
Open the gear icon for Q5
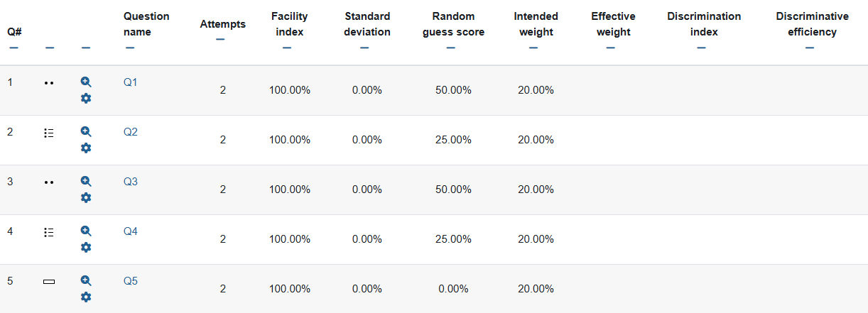tap(86, 297)
